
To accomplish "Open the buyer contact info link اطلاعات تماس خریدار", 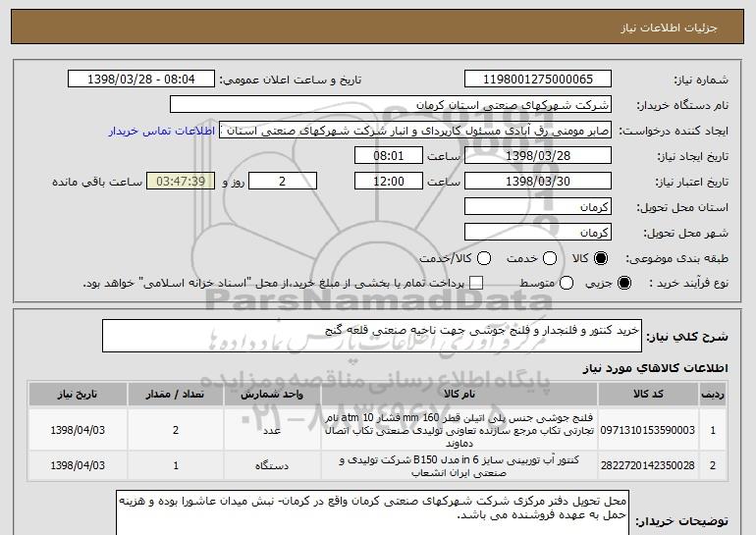I will pos(162,131).
